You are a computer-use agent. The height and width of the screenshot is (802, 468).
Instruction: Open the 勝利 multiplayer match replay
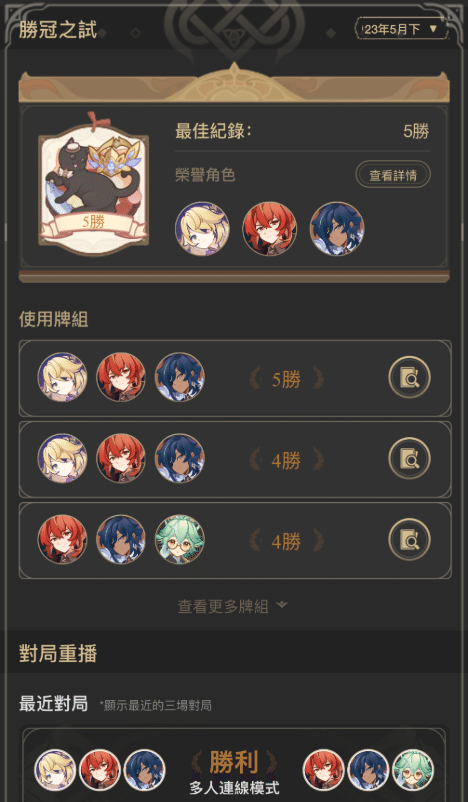(x=234, y=766)
